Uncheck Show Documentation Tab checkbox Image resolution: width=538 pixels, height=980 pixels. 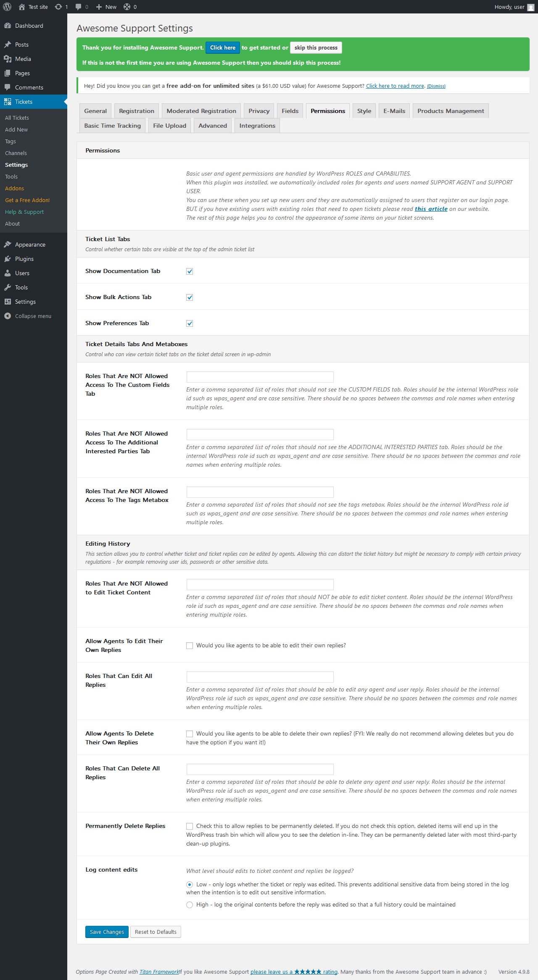click(x=190, y=271)
